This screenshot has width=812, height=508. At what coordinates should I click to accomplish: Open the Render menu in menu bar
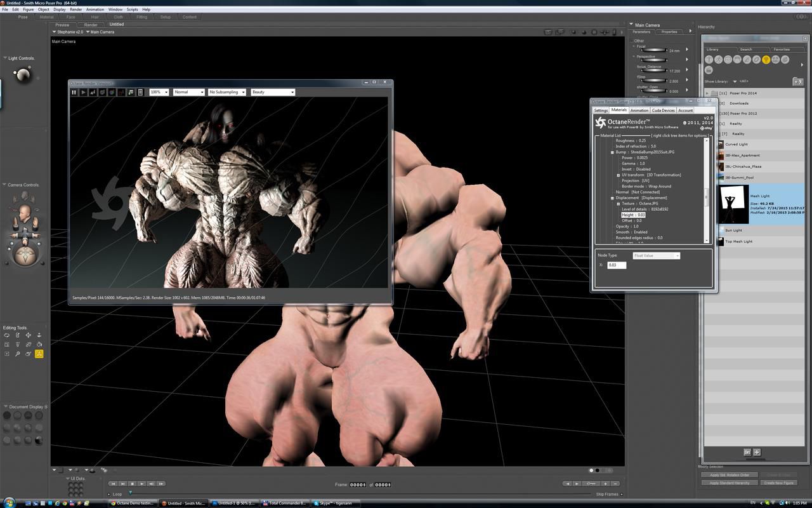point(75,10)
